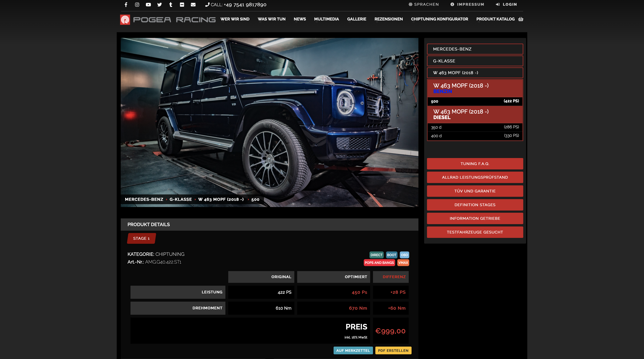Click the email envelope icon
Screen dimensions: 644x359
pyautogui.click(x=193, y=5)
